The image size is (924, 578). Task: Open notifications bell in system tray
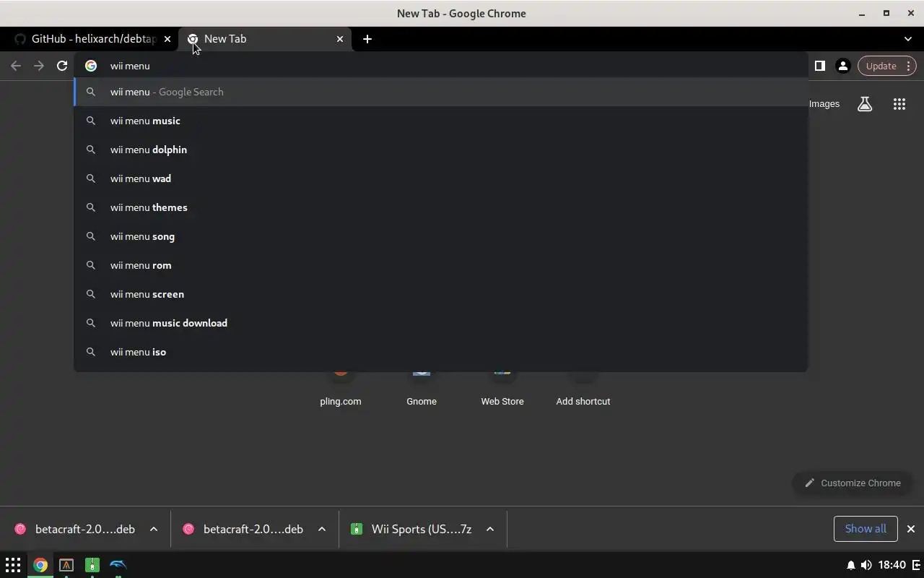coord(851,565)
